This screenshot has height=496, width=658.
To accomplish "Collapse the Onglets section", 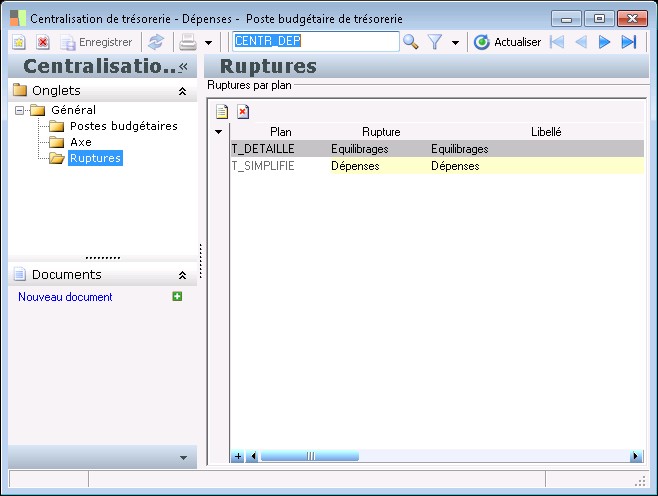I will 182,90.
